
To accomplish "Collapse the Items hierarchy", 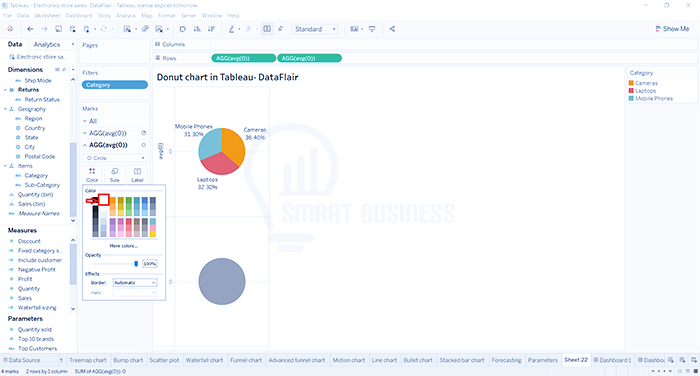I will tap(5, 166).
